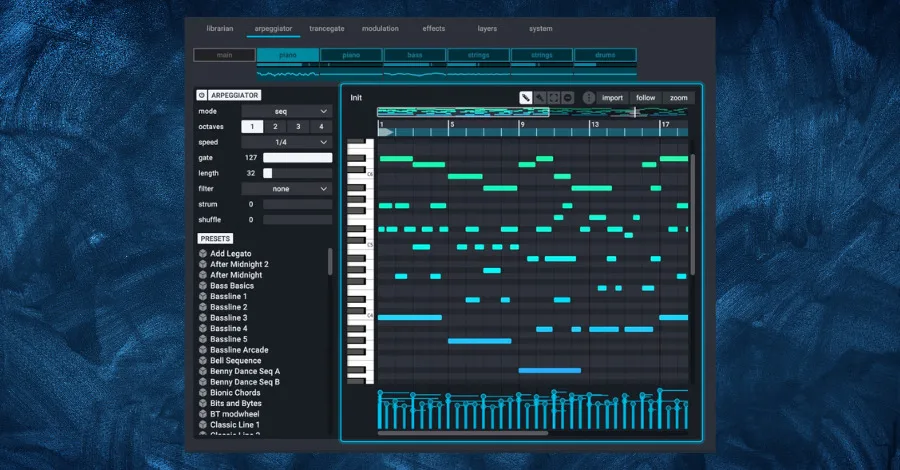
Task: Click the cube icon beside Add Legato
Action: point(203,254)
